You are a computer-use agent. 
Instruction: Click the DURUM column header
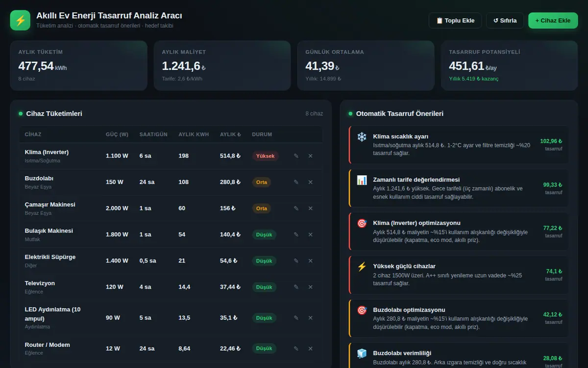pyautogui.click(x=262, y=134)
